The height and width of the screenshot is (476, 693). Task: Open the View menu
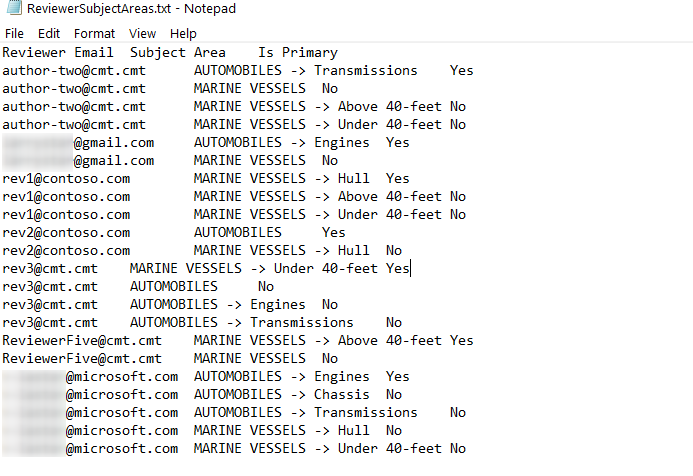(142, 34)
